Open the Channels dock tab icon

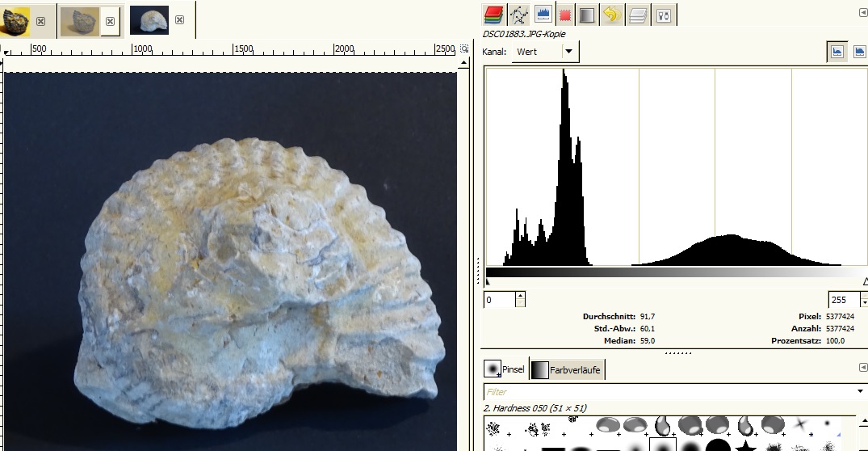(x=493, y=15)
